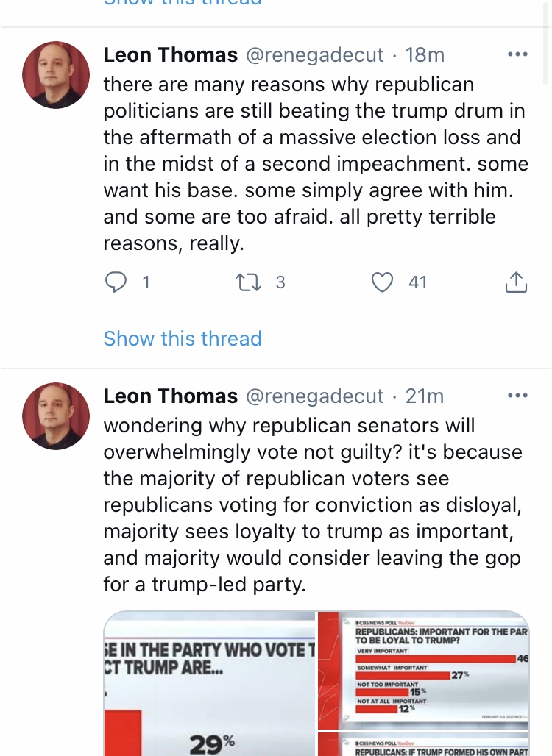Image resolution: width=552 pixels, height=756 pixels.
Task: Open more options for the 21m tweet
Action: (x=517, y=396)
